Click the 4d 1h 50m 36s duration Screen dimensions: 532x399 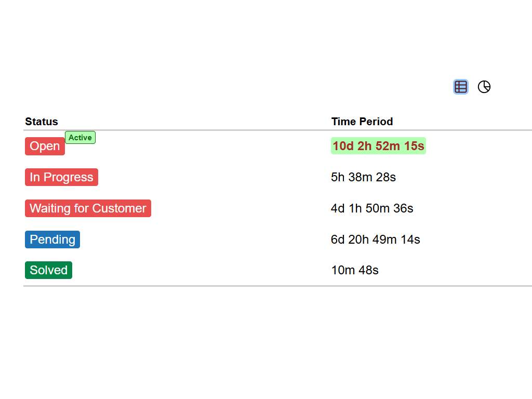pyautogui.click(x=372, y=208)
